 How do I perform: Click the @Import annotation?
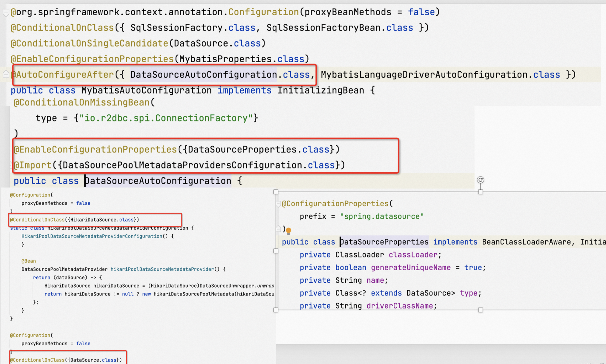point(32,165)
